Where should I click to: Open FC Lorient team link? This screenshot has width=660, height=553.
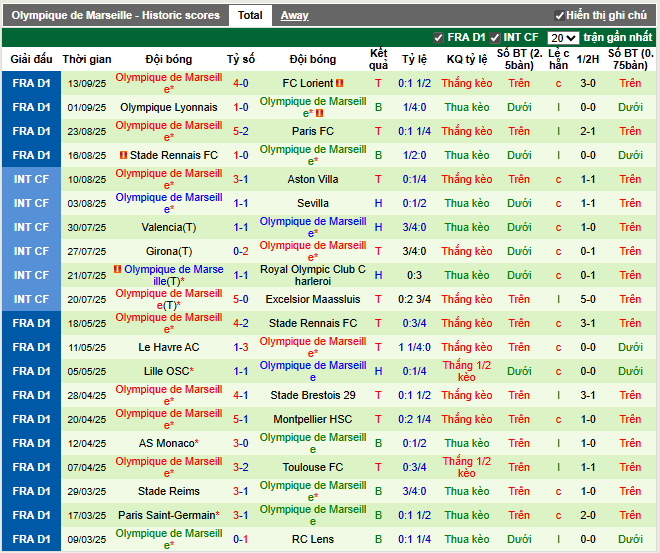tap(308, 83)
